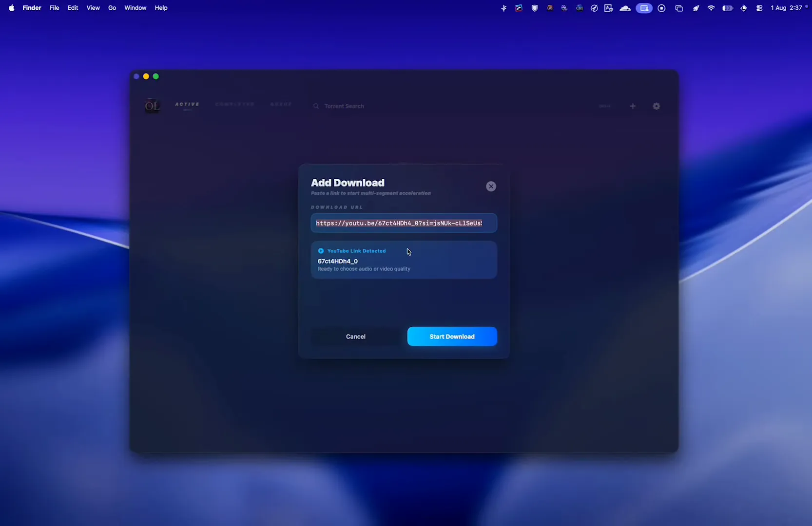Switch to the Completed tab
812x526 pixels.
(234, 104)
